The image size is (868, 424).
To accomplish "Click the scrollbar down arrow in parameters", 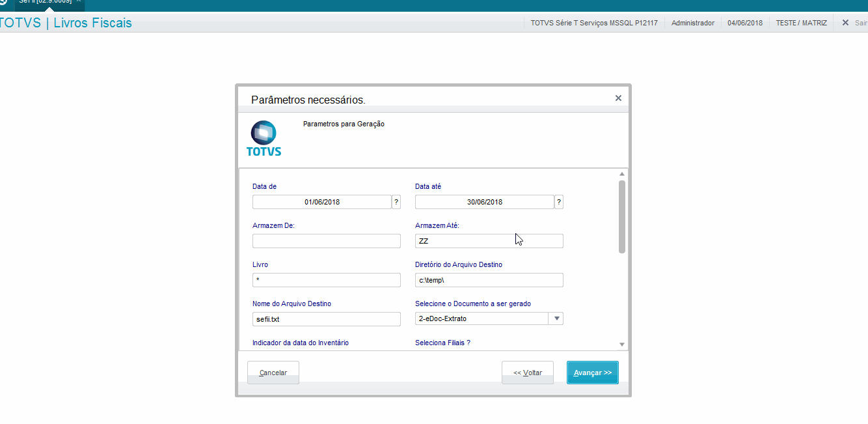I will point(622,345).
